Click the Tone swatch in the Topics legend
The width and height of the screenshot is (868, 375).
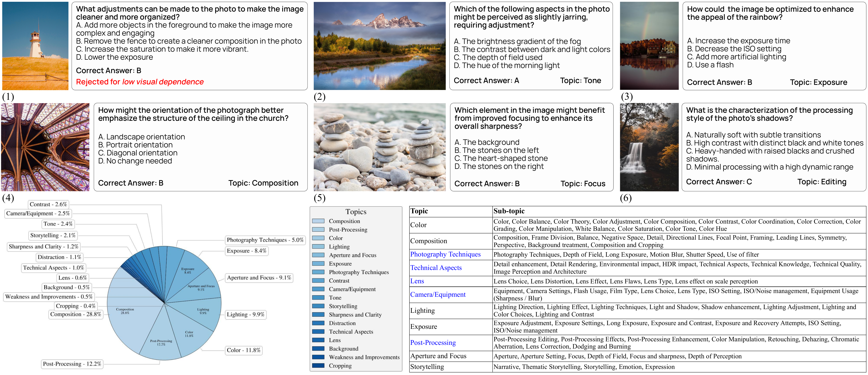point(318,298)
